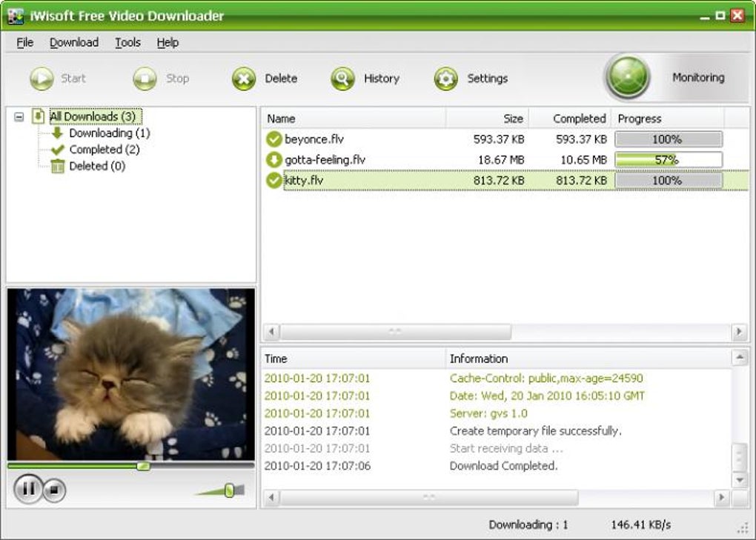Click the Settings button label
This screenshot has width=756, height=540.
(488, 79)
